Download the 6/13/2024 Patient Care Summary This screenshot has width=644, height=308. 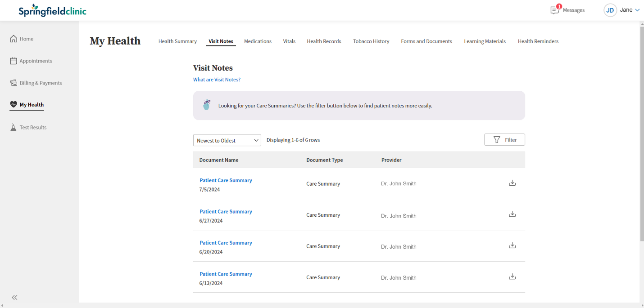pyautogui.click(x=512, y=277)
